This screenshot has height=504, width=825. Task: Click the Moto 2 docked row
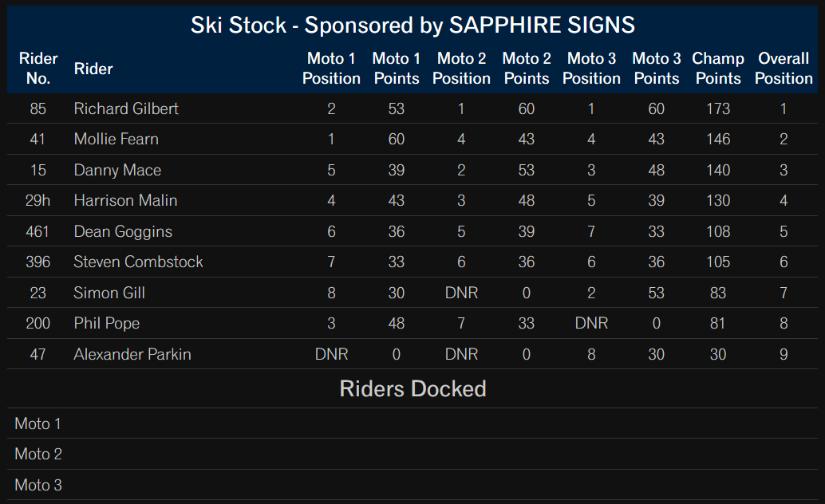[x=412, y=454]
